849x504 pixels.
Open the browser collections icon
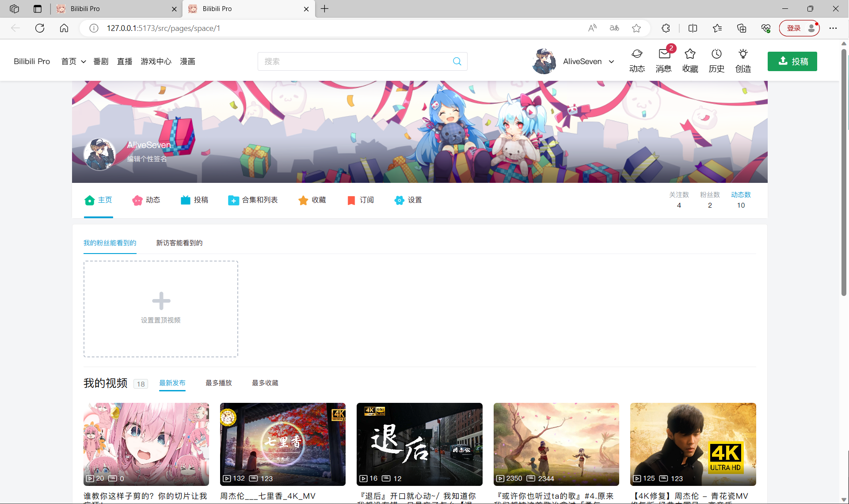tap(742, 28)
